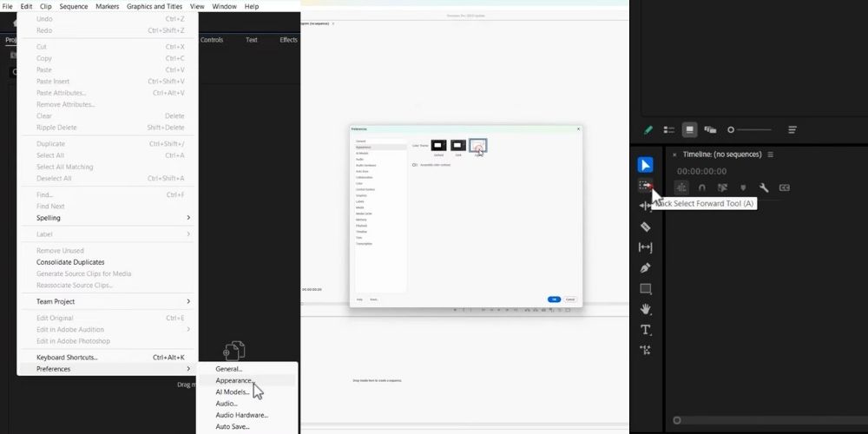The width and height of the screenshot is (868, 434).
Task: Select the Pen tool
Action: 645,268
